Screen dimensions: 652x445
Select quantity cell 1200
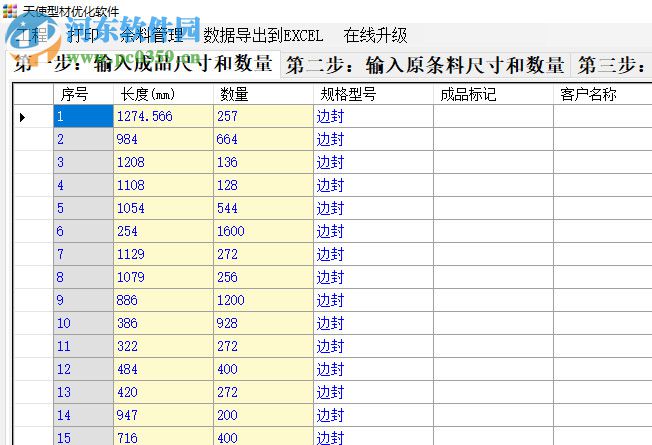point(263,300)
